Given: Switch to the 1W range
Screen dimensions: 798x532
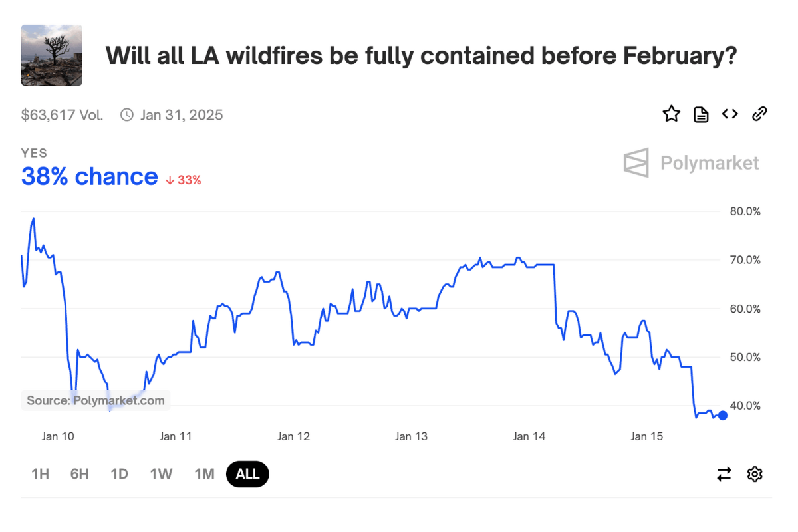Looking at the screenshot, I should coord(161,474).
